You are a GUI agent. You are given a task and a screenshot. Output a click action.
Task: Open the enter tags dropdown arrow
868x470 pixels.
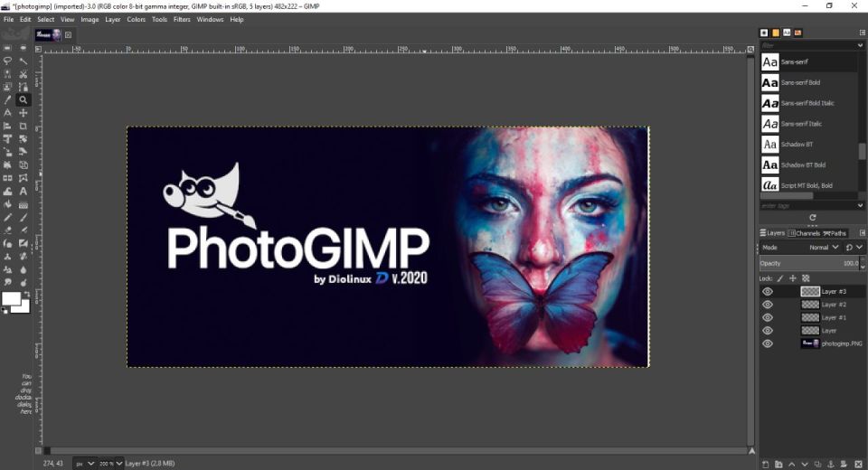click(860, 205)
